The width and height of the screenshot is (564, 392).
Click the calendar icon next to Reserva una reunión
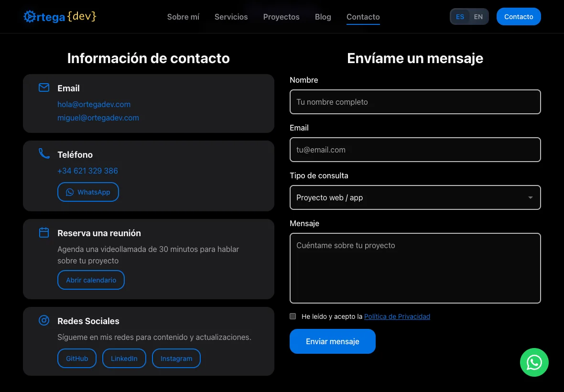point(43,232)
